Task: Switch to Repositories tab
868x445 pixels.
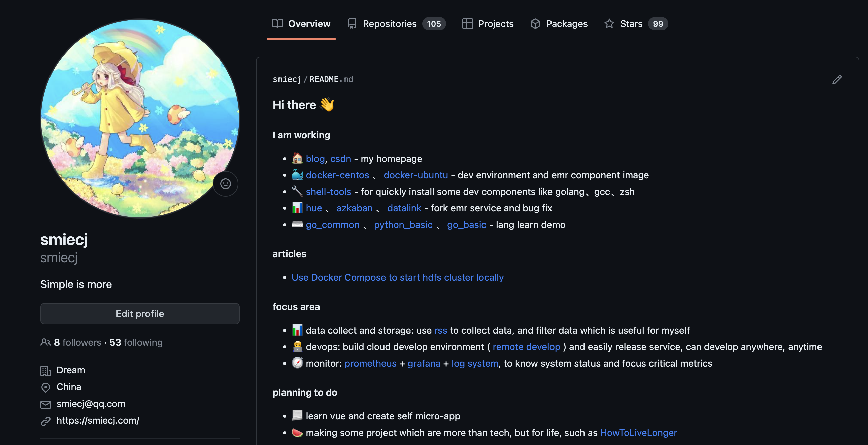Action: (x=390, y=24)
